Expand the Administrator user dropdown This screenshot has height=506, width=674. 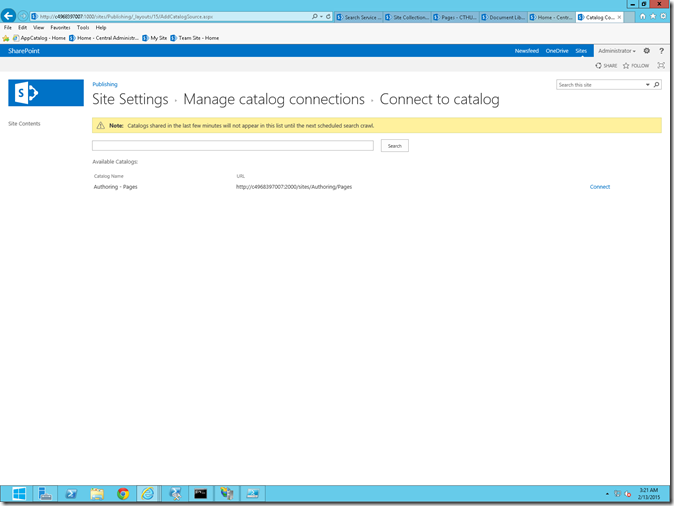(616, 51)
